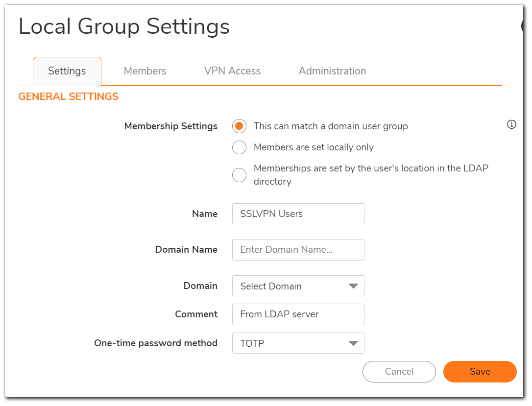The image size is (532, 406).
Task: Select memberships set by LDAP directory location
Action: click(x=239, y=175)
